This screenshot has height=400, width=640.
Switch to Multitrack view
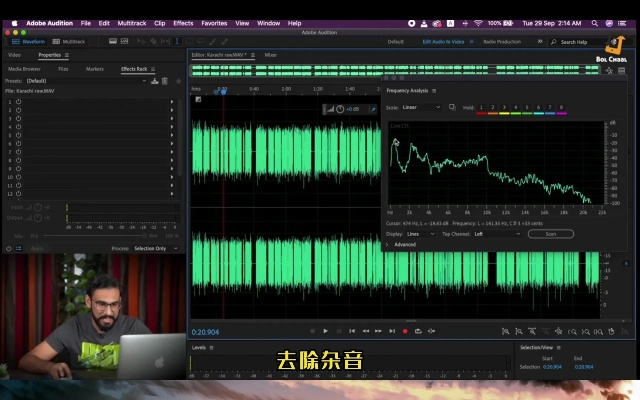69,42
